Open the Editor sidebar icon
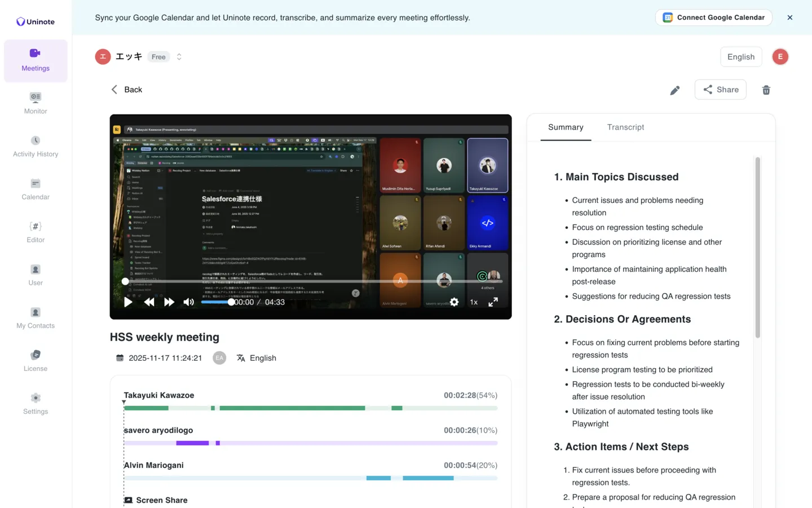Image resolution: width=812 pixels, height=508 pixels. (36, 232)
